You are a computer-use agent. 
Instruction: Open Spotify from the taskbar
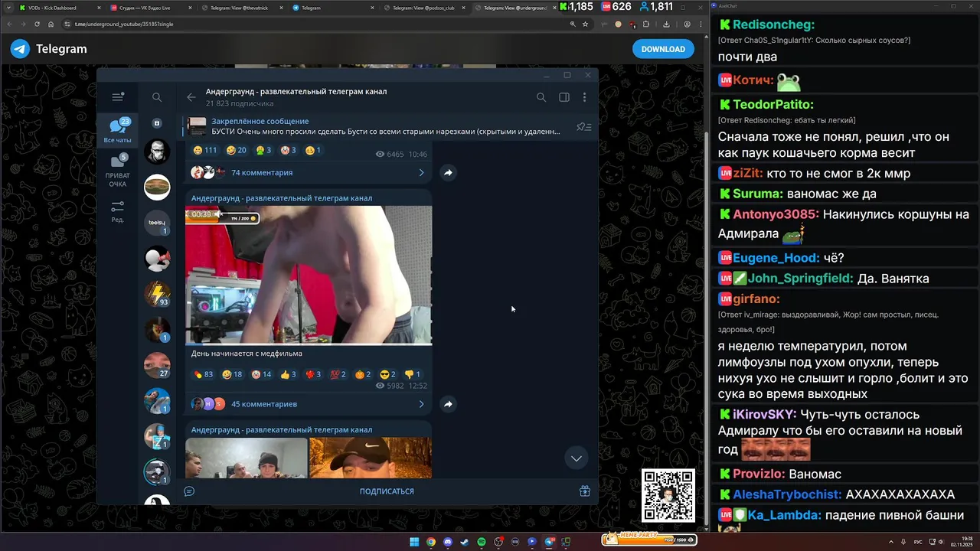(x=482, y=542)
